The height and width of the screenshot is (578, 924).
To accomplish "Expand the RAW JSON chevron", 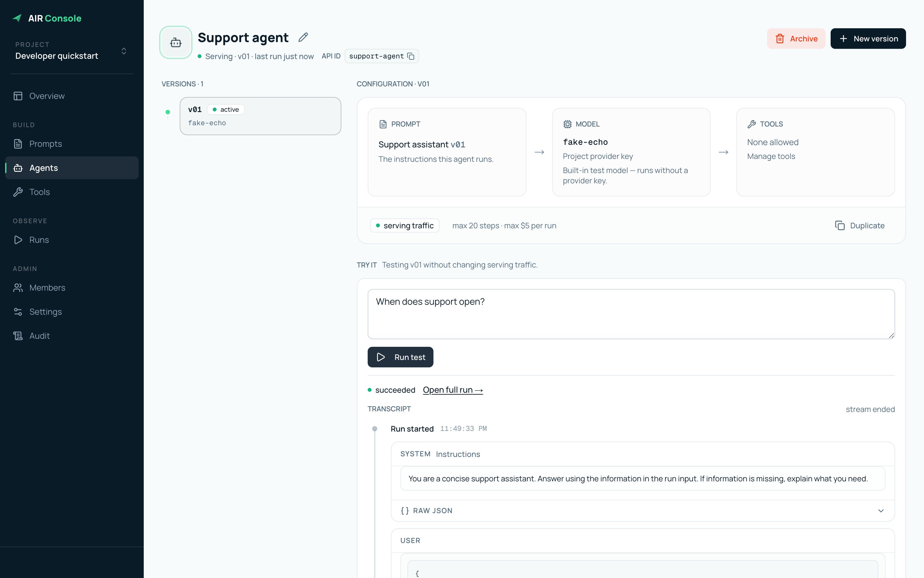I will pos(881,511).
